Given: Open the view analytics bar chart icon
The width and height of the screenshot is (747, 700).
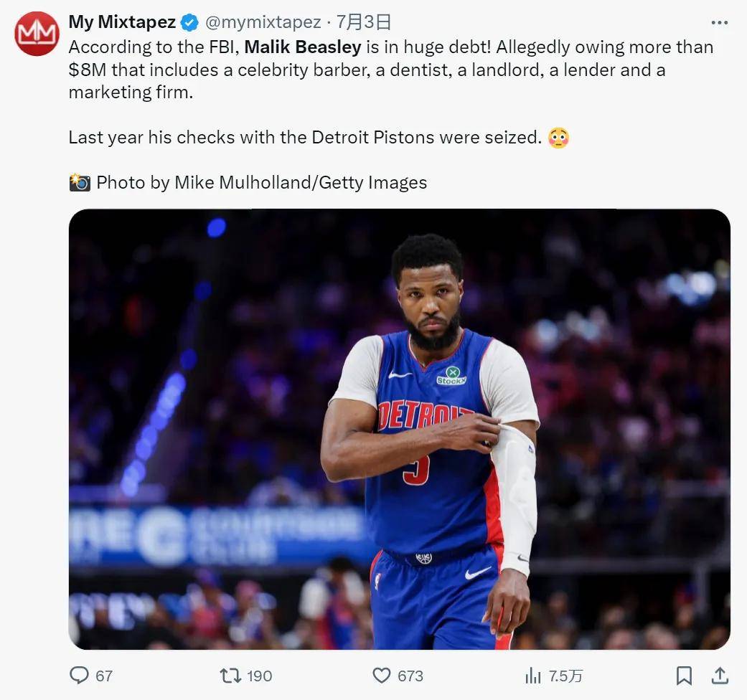Looking at the screenshot, I should coord(533,675).
